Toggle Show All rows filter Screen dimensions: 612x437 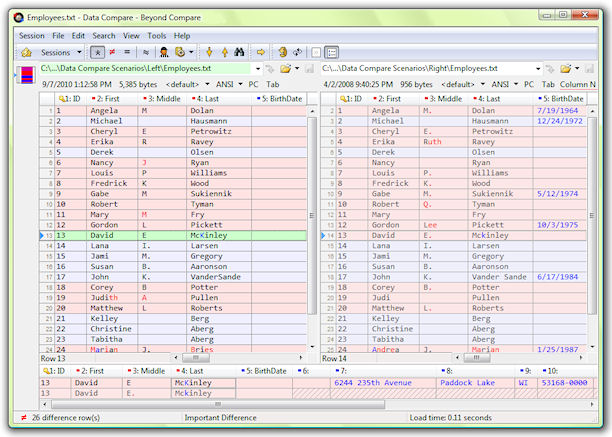point(97,52)
